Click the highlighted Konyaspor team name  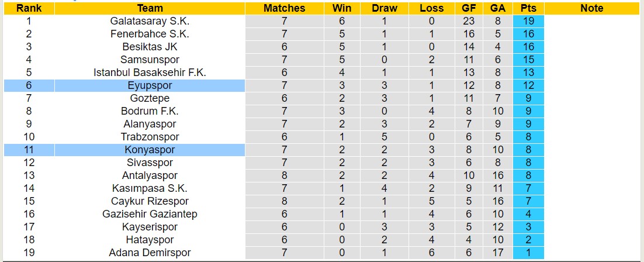pos(150,150)
